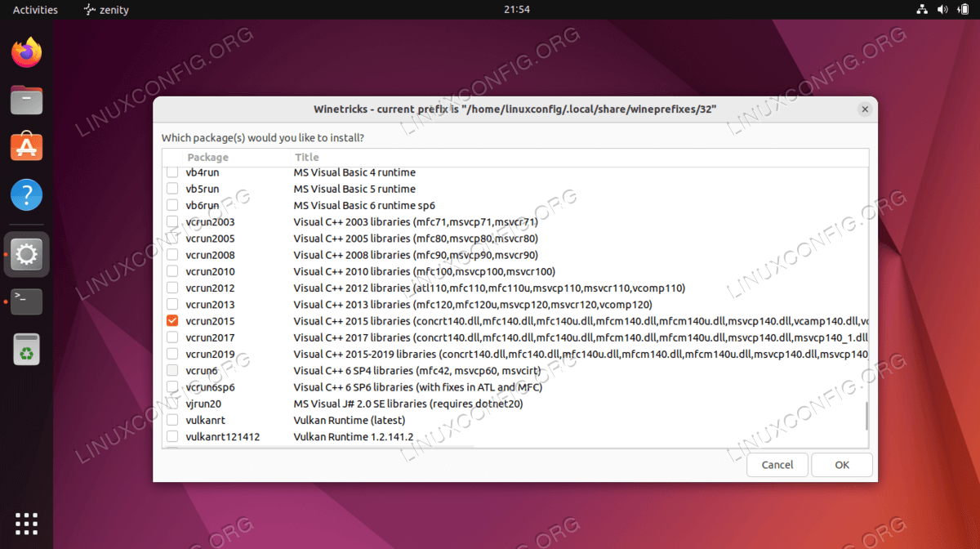Close the Winetricks dialog
Screen dimensions: 980x549
864,109
